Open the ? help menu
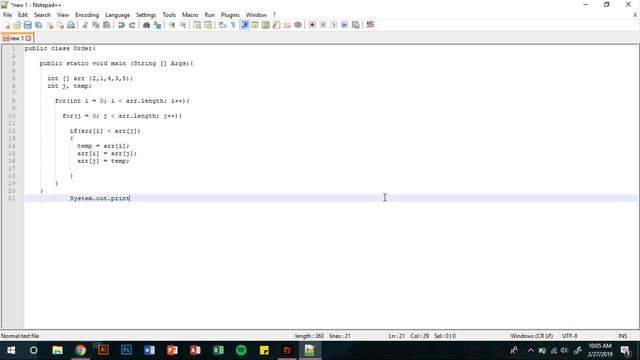Image resolution: width=640 pixels, height=360 pixels. (274, 15)
